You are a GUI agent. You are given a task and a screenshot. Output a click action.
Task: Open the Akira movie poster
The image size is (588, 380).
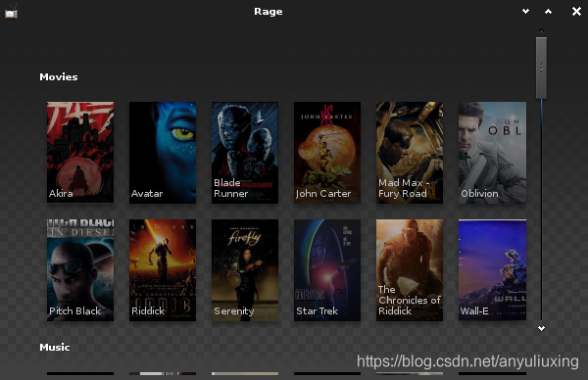(80, 152)
